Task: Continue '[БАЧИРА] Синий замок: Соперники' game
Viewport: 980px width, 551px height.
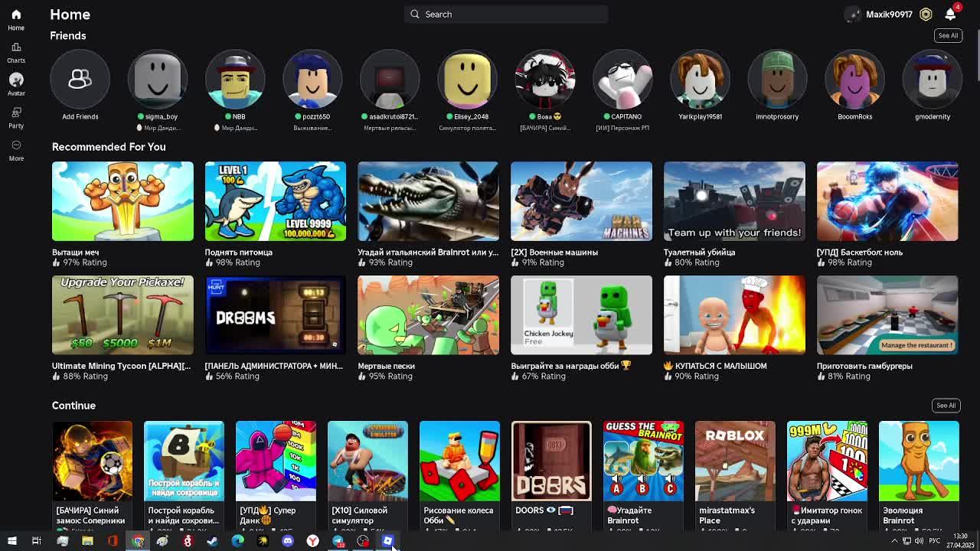Action: tap(92, 461)
